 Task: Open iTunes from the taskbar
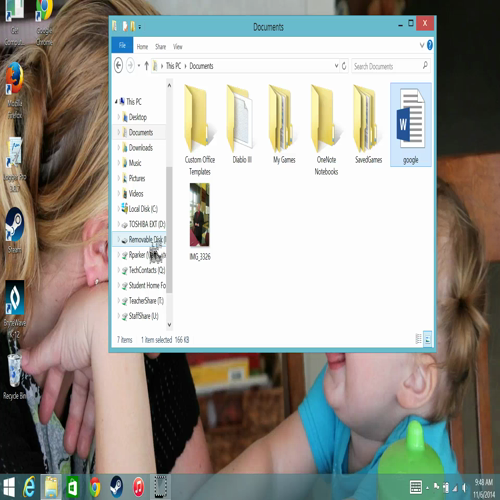pos(138,487)
